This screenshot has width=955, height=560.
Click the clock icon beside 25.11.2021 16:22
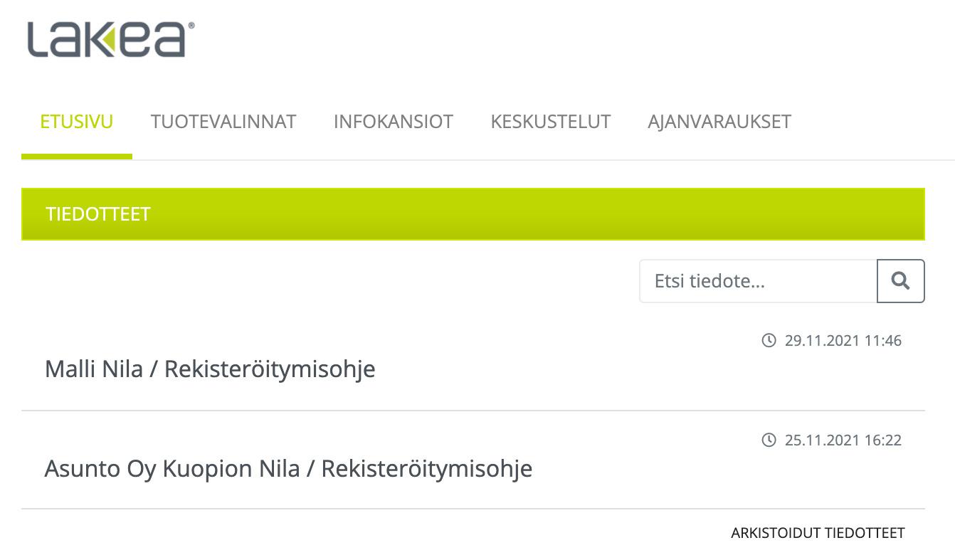[769, 440]
